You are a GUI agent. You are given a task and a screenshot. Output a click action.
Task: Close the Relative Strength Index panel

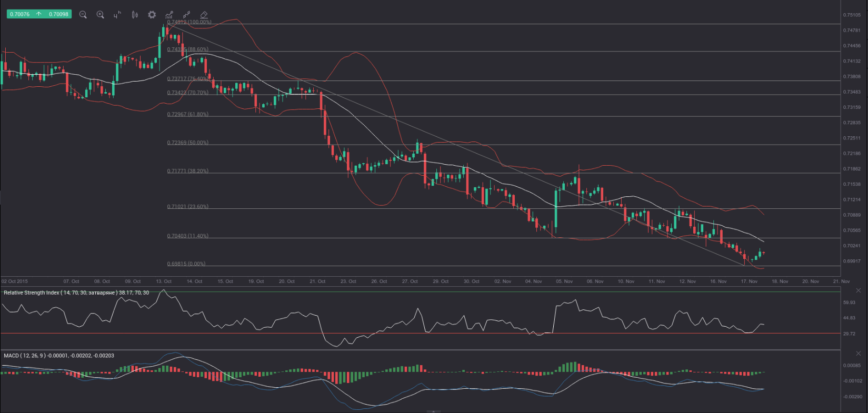coord(859,290)
